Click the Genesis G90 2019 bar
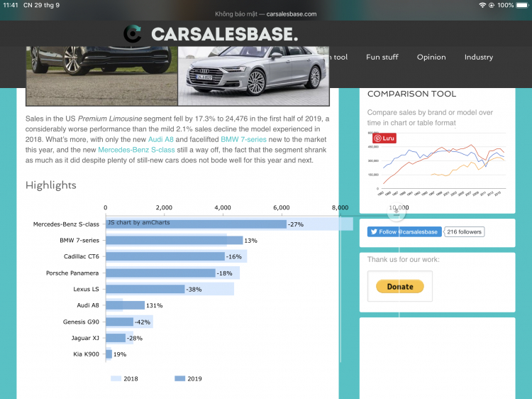This screenshot has height=399, width=532. tap(119, 322)
